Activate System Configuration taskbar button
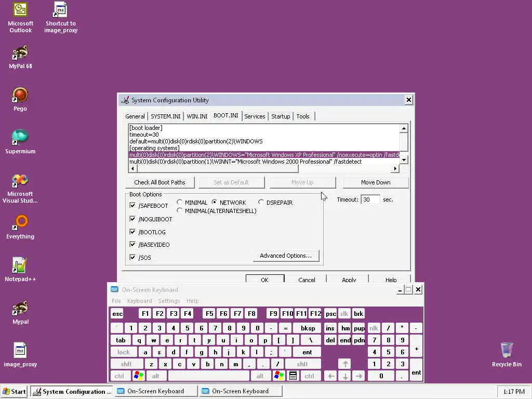Viewport: 532px width, 399px height. 72,391
